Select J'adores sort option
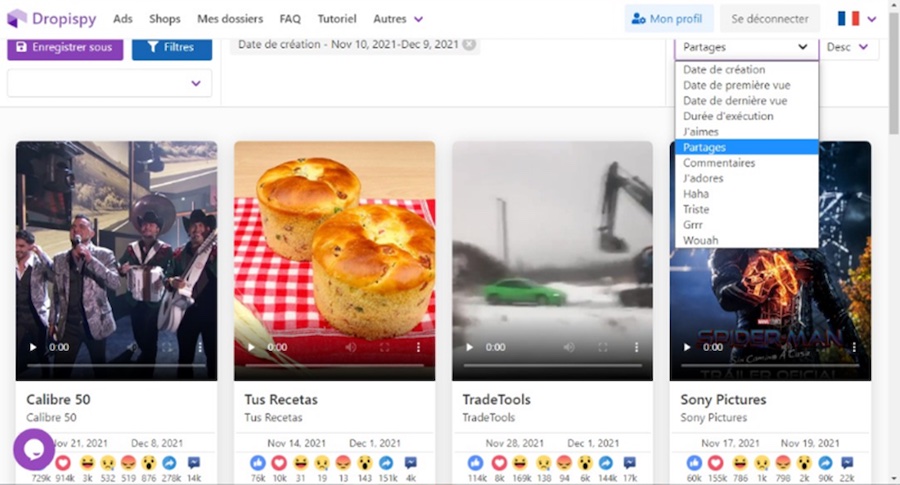Image resolution: width=900 pixels, height=485 pixels. (x=746, y=178)
